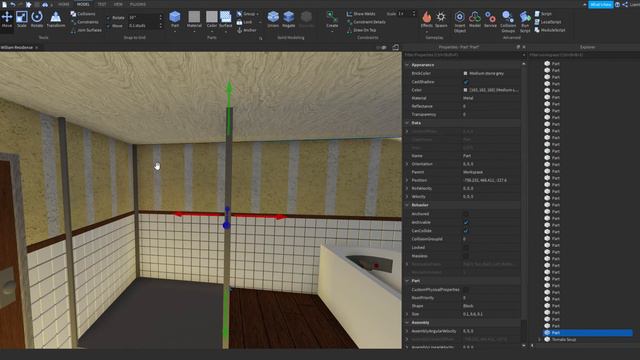The image size is (640, 360).
Task: Click the Filter Properties search field
Action: [463, 55]
